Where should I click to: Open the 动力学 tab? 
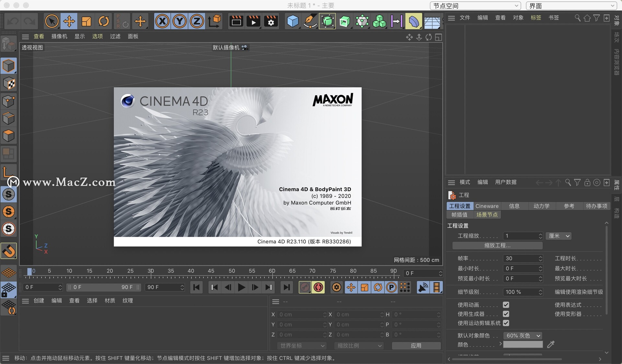pos(541,206)
